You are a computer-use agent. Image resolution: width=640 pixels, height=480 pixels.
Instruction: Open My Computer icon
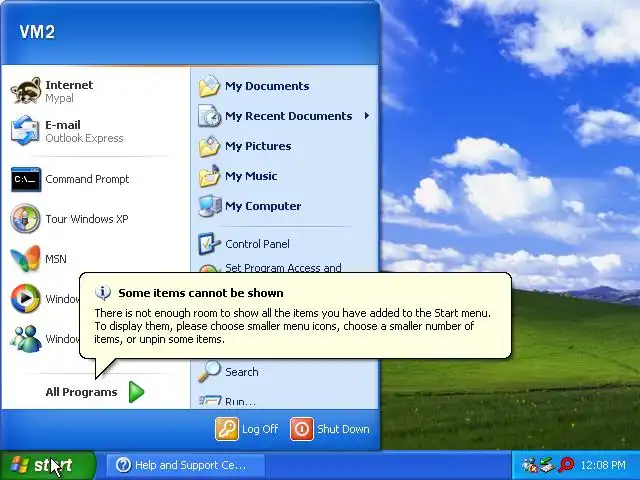coord(209,206)
